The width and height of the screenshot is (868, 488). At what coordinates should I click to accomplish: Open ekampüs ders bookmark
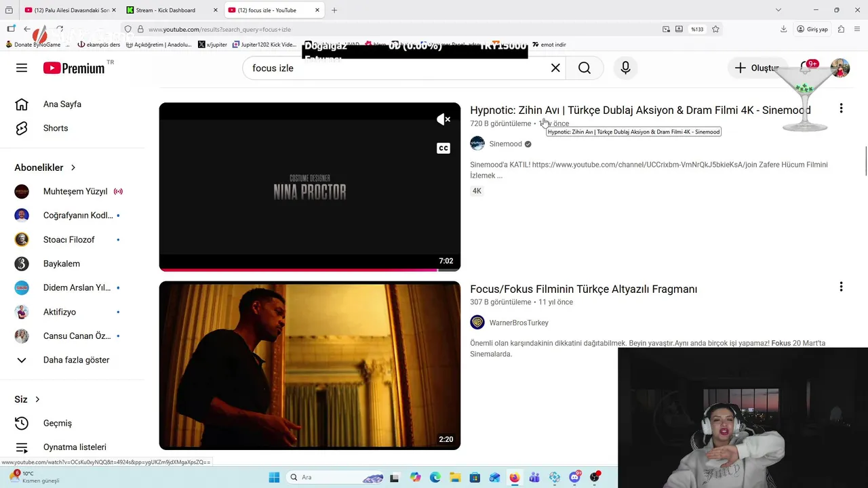[99, 45]
